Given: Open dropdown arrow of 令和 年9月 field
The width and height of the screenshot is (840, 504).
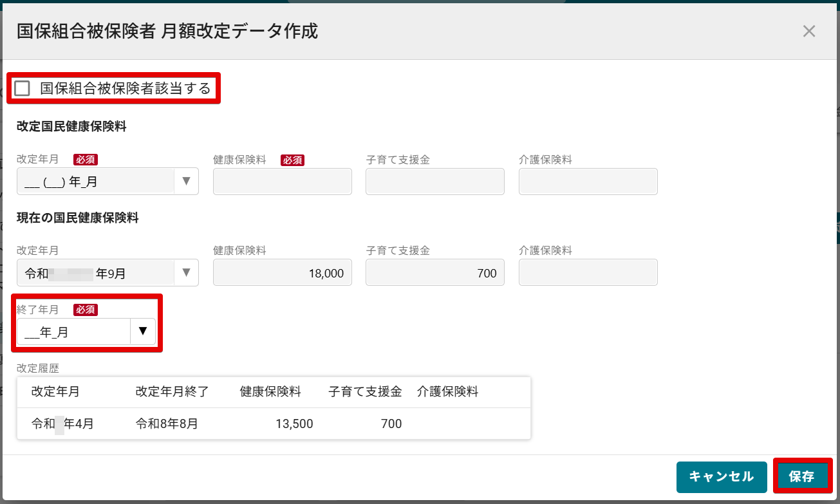Looking at the screenshot, I should 187,273.
